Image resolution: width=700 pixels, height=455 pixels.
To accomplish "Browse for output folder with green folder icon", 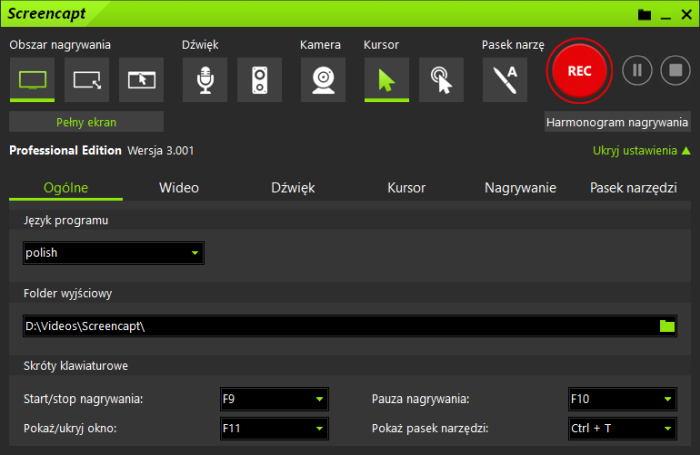I will (667, 326).
